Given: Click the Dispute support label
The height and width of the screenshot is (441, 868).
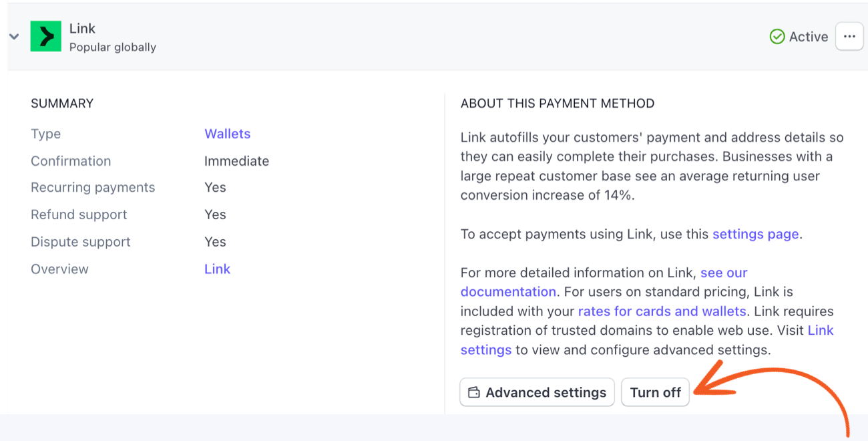Looking at the screenshot, I should 81,242.
